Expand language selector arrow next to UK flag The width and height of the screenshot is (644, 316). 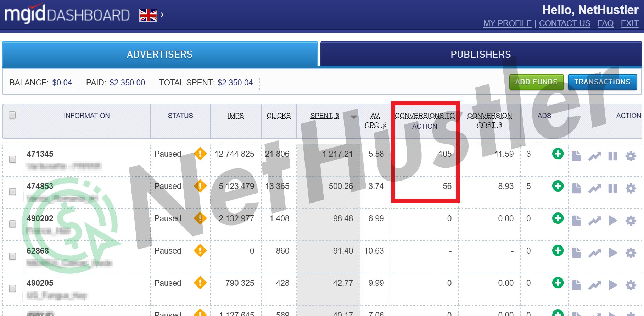coord(162,15)
